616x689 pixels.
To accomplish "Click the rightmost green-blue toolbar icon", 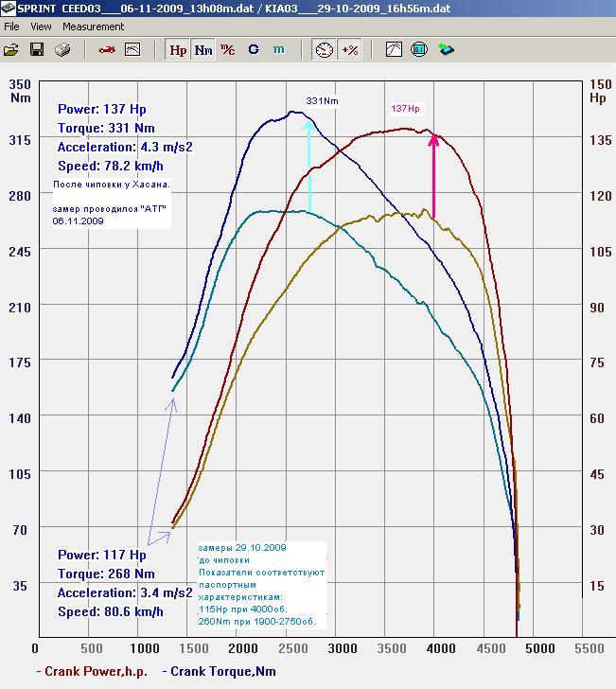I will (446, 49).
